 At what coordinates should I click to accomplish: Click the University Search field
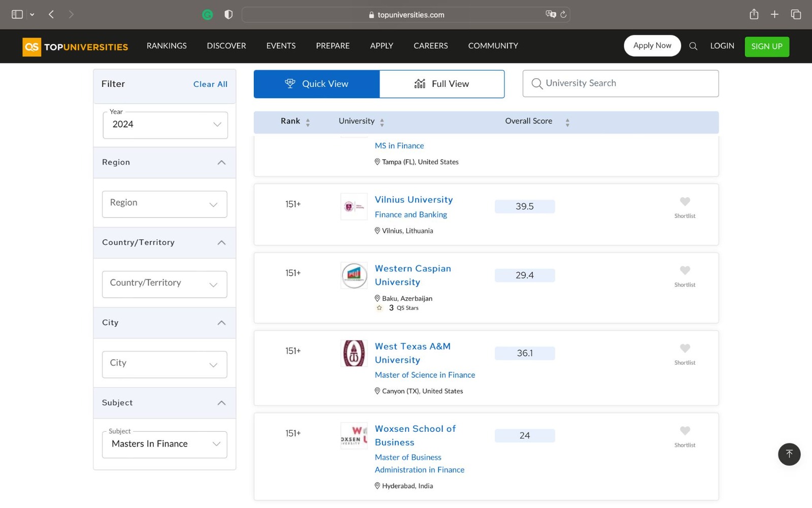[620, 83]
